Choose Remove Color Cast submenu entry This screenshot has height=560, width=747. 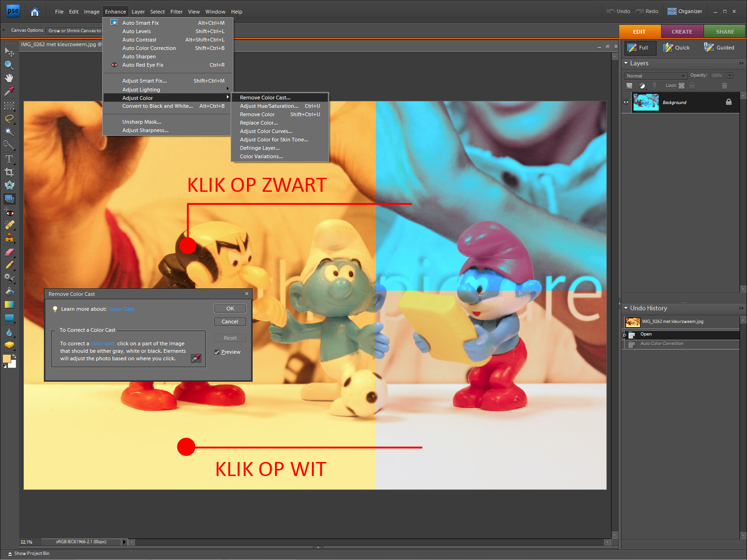[x=280, y=98]
